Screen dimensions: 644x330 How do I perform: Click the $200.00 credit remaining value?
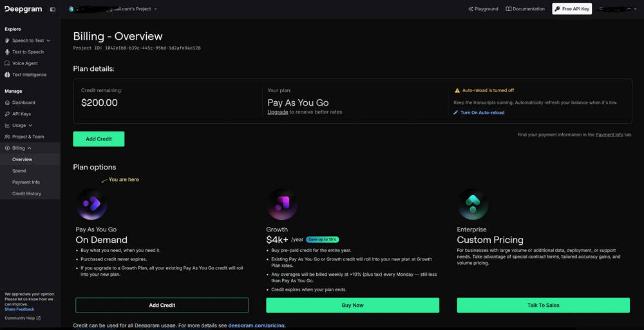pos(99,102)
